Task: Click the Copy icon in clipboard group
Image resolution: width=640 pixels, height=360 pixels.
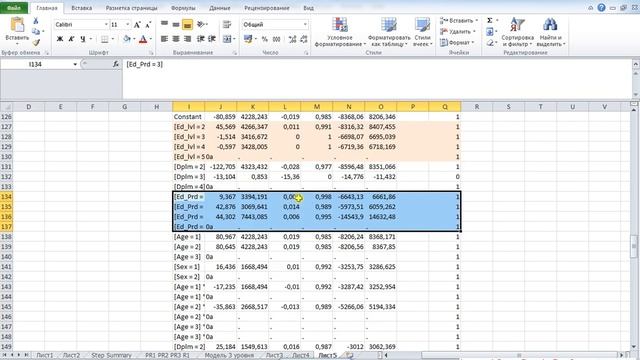Action: click(x=36, y=31)
